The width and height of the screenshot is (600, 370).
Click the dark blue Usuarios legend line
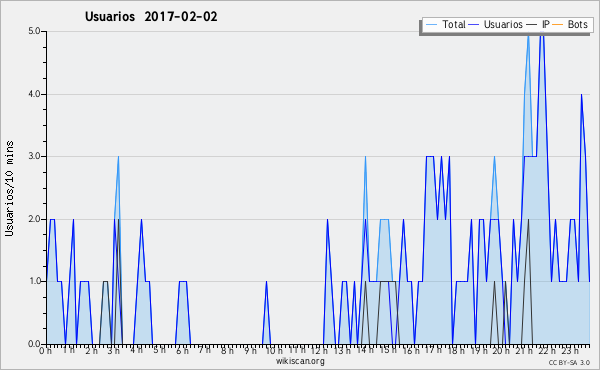[474, 25]
